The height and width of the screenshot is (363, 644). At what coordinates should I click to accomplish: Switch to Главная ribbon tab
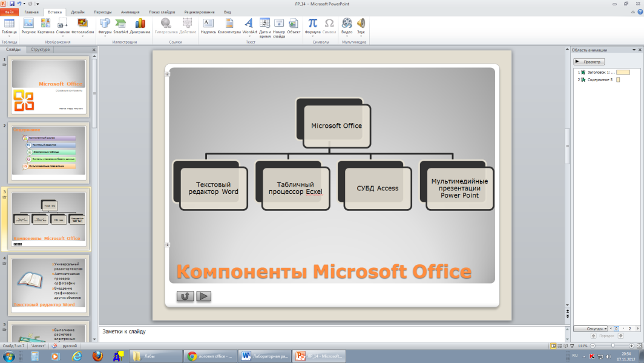pos(31,12)
